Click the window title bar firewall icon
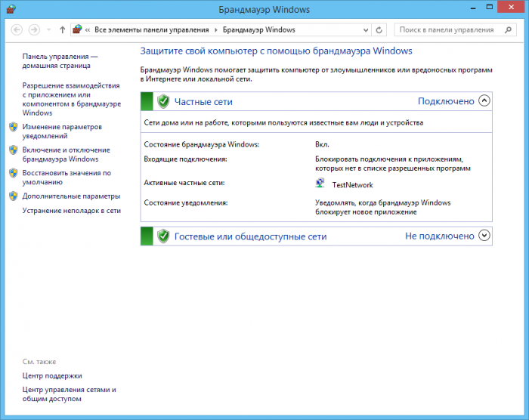This screenshot has height=420, width=529. click(x=11, y=9)
